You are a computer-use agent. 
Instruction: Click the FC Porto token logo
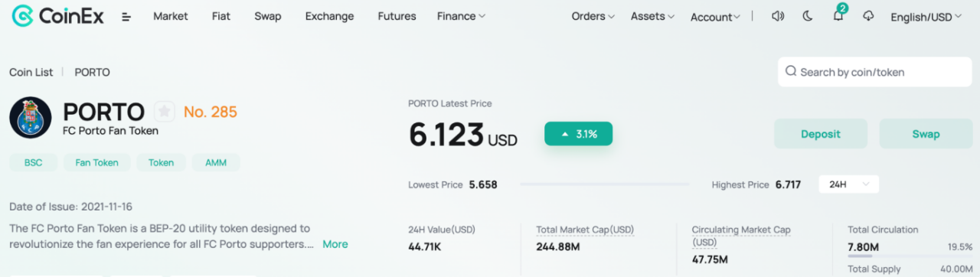pyautogui.click(x=31, y=118)
